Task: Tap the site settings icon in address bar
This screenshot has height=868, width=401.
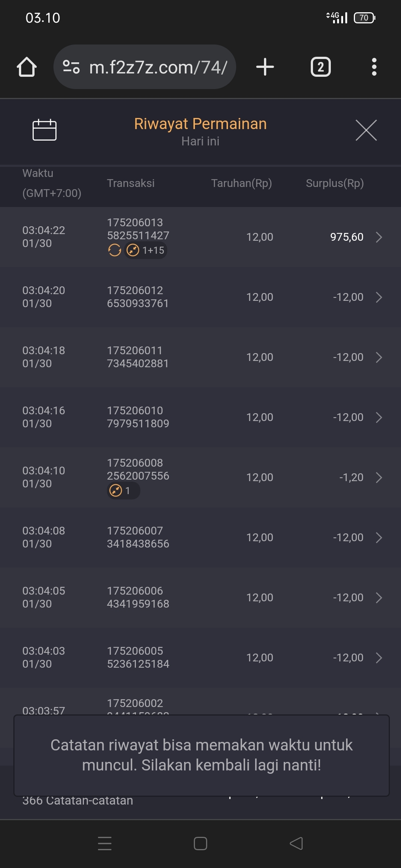Action: click(71, 67)
